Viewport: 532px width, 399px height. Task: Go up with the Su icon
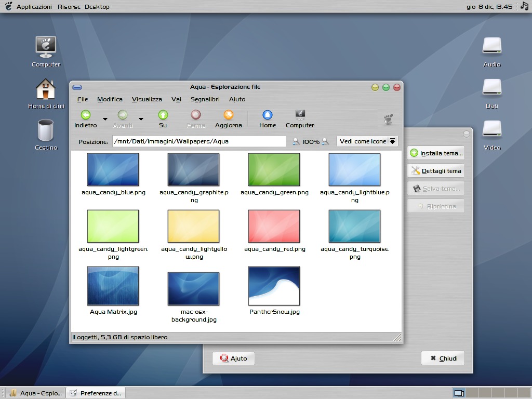163,115
